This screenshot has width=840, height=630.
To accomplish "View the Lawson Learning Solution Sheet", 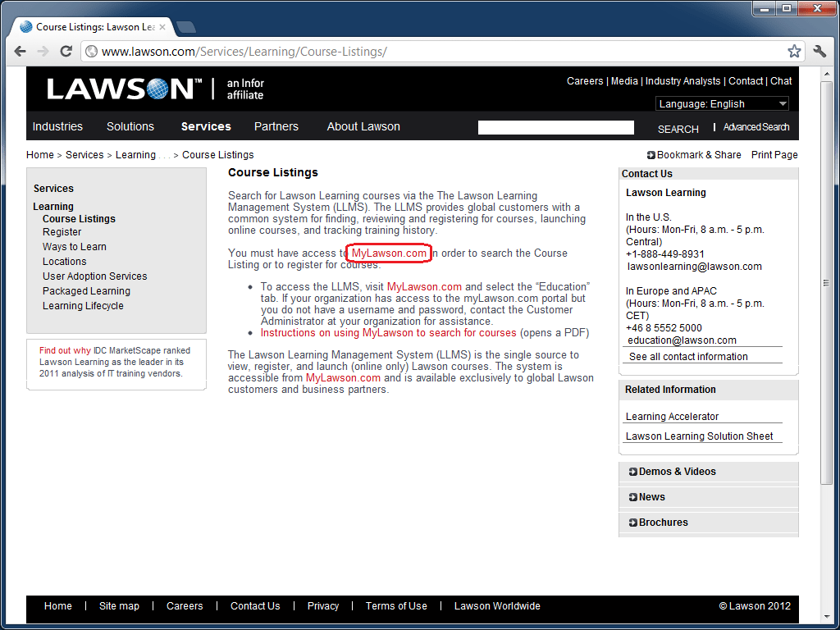I will click(x=701, y=436).
